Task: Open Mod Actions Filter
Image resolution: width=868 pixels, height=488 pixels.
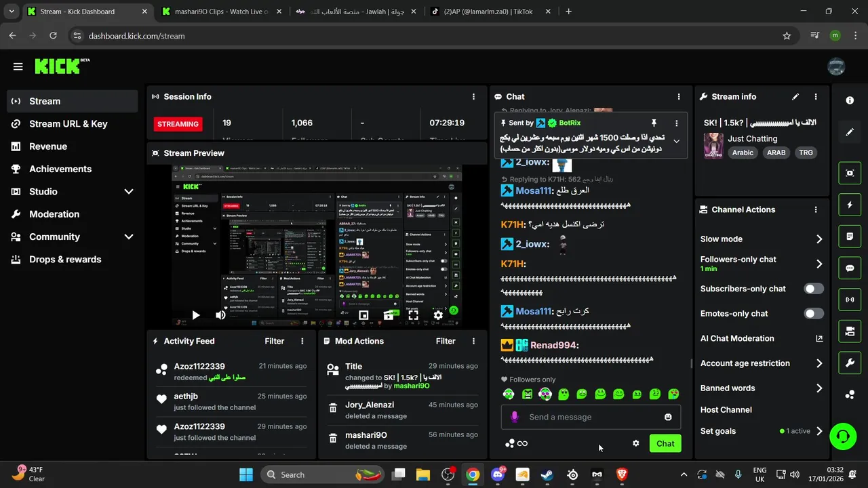Action: pos(446,342)
